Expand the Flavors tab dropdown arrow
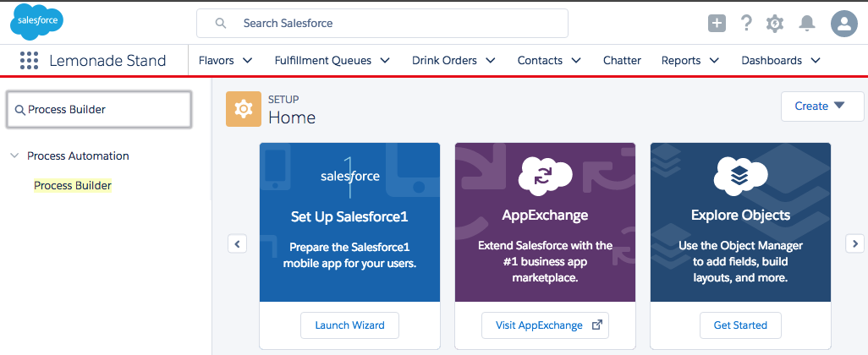Image resolution: width=868 pixels, height=355 pixels. pos(248,61)
